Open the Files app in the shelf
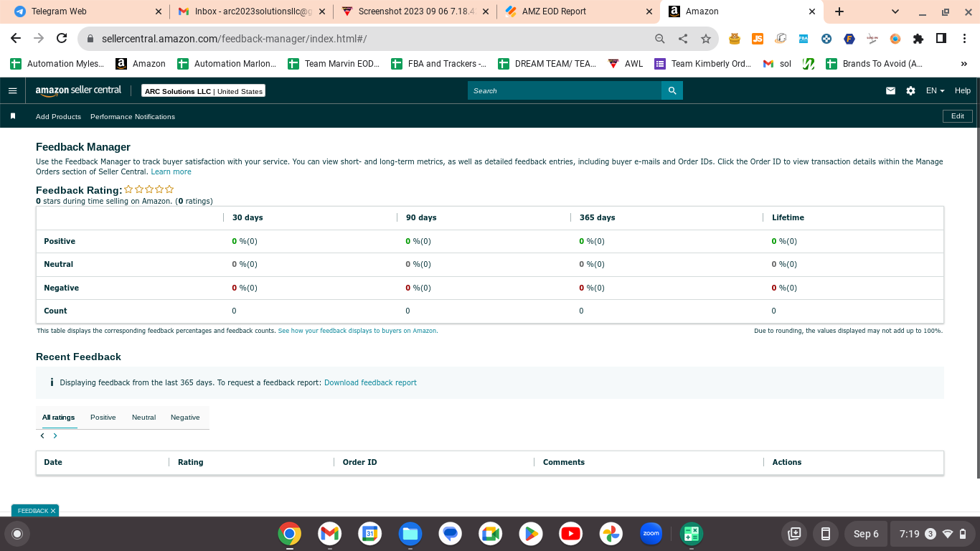 (x=410, y=534)
